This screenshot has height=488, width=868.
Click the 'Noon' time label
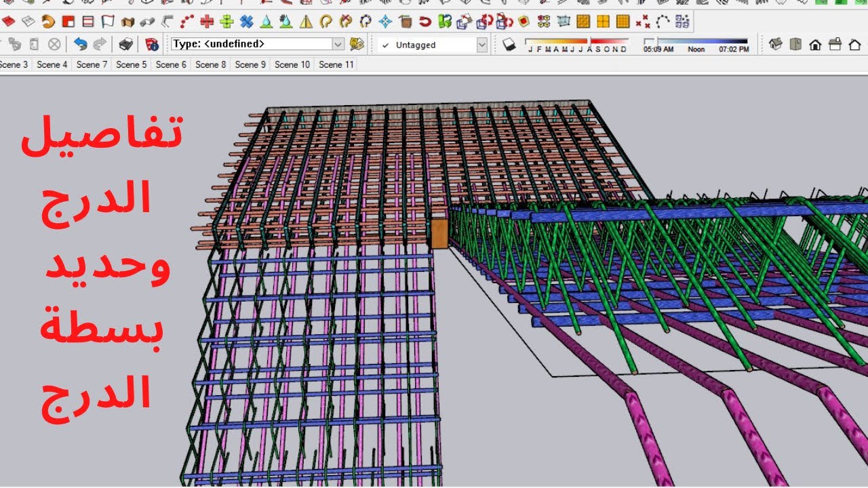696,49
